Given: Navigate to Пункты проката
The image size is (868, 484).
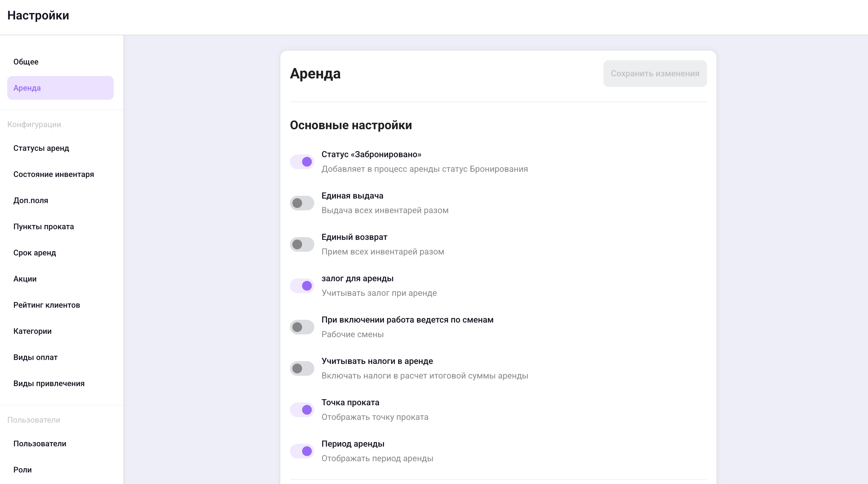Looking at the screenshot, I should click(43, 226).
